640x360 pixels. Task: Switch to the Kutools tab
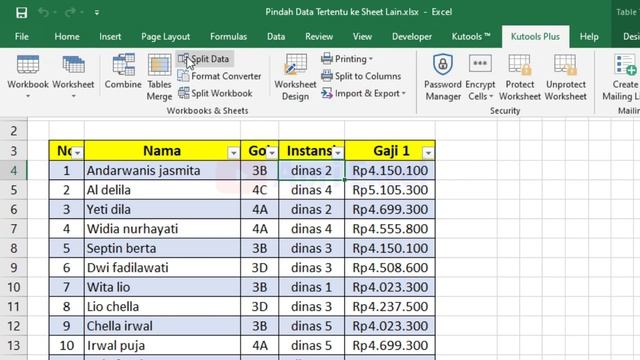[471, 36]
